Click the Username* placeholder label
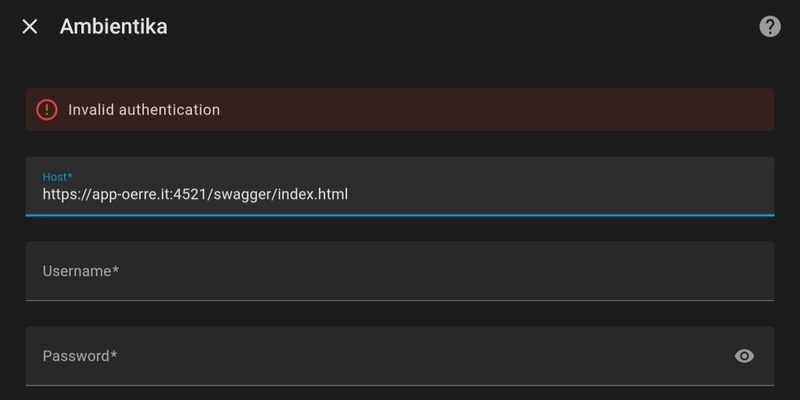 pos(81,271)
